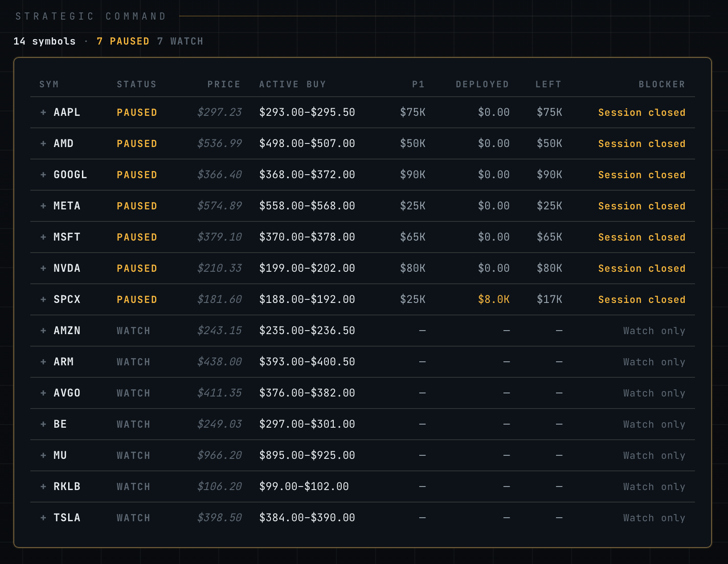This screenshot has height=564, width=728.
Task: Click the ACTIVE BUY column header
Action: pyautogui.click(x=293, y=84)
